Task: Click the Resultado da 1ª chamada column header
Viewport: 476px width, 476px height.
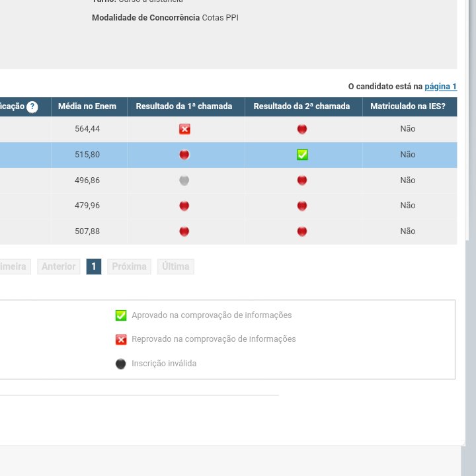Action: click(x=186, y=107)
